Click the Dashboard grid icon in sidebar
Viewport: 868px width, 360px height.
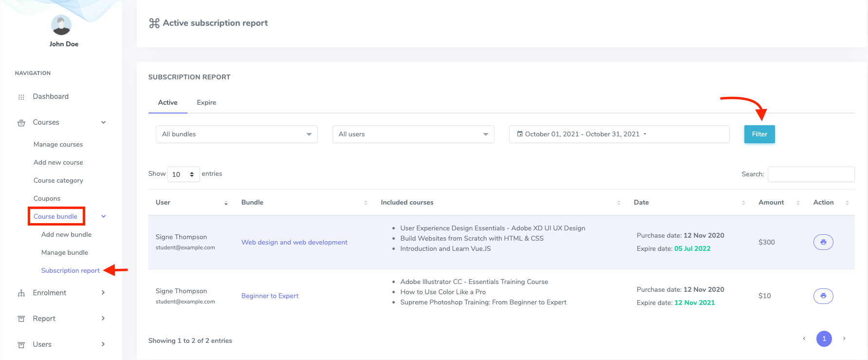coord(21,97)
